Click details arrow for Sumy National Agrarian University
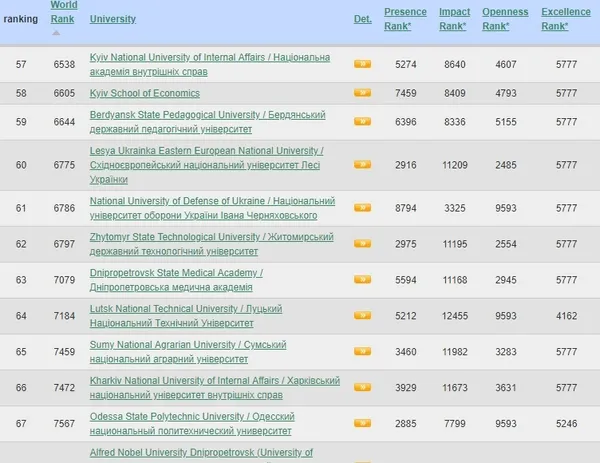This screenshot has height=463, width=600. pyautogui.click(x=362, y=352)
